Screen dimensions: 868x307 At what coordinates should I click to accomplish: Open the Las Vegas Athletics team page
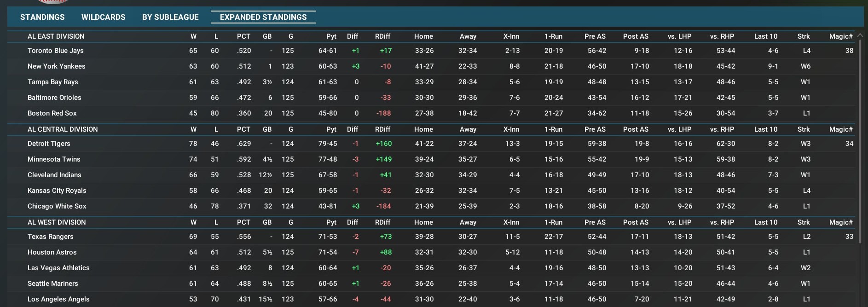point(58,268)
